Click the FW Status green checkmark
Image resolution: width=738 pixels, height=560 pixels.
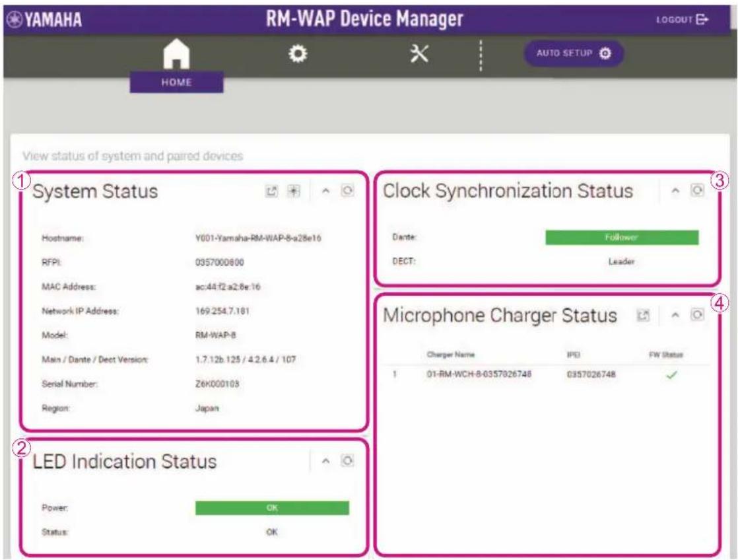[x=671, y=375]
